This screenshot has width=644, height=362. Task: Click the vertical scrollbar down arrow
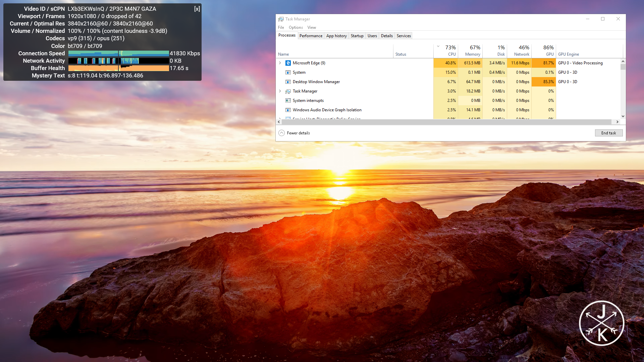(x=623, y=116)
